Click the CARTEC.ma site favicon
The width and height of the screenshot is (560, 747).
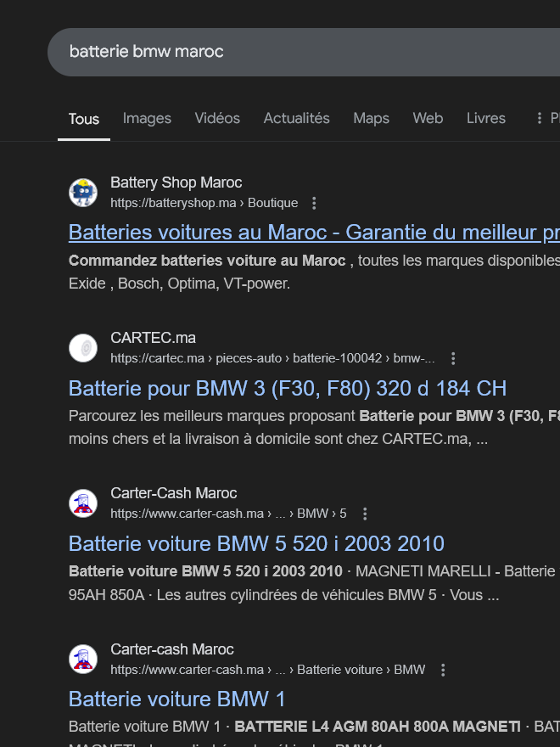(83, 348)
